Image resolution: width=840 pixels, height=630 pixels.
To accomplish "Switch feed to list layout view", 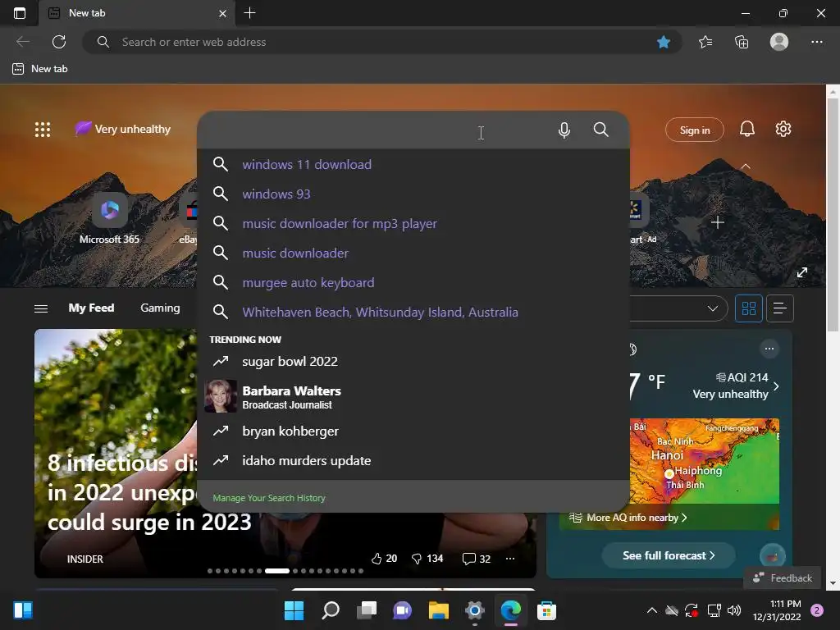I will pos(780,308).
